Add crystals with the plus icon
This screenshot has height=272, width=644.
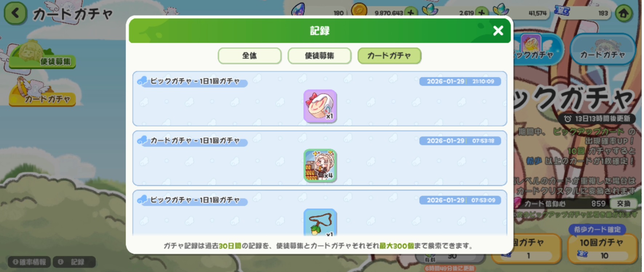click(481, 13)
